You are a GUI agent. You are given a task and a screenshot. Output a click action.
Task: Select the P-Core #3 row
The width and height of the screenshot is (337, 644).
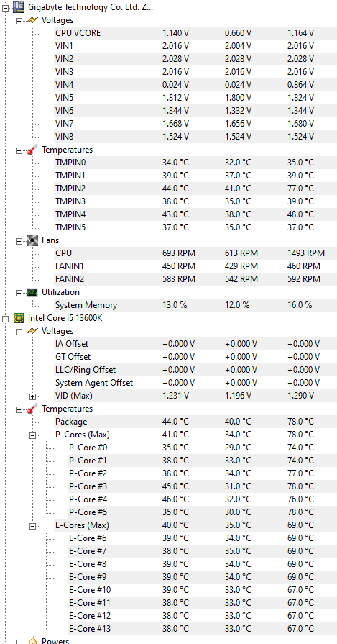point(201,486)
